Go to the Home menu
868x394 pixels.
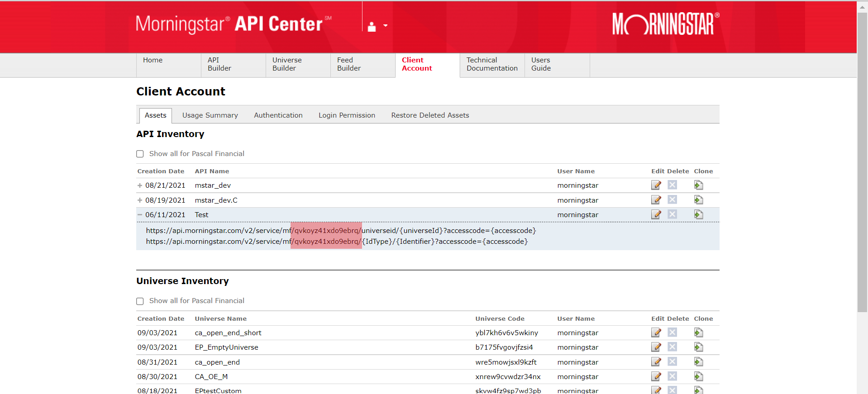(x=169, y=65)
